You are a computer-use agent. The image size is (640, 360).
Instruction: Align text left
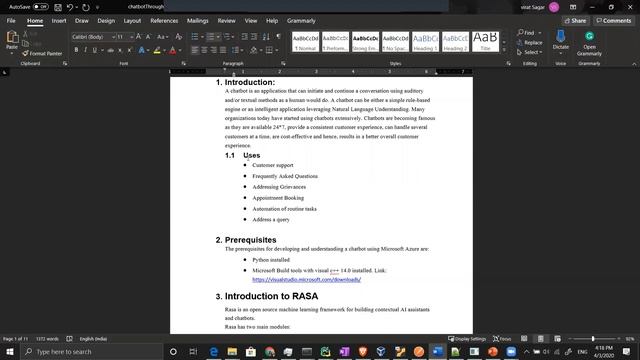pyautogui.click(x=195, y=50)
